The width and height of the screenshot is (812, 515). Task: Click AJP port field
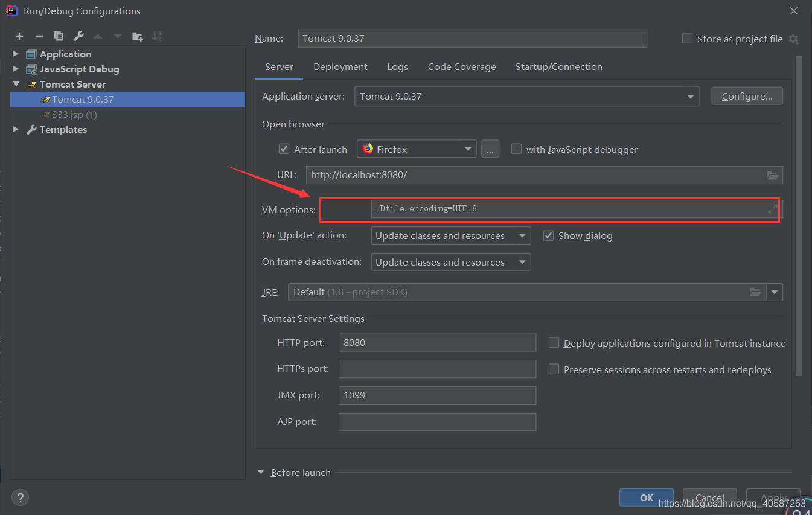tap(437, 421)
